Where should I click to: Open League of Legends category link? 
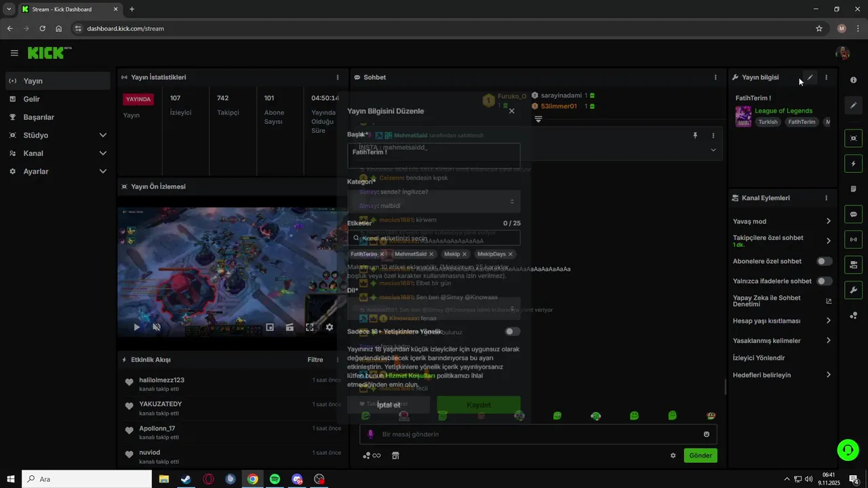coord(783,110)
